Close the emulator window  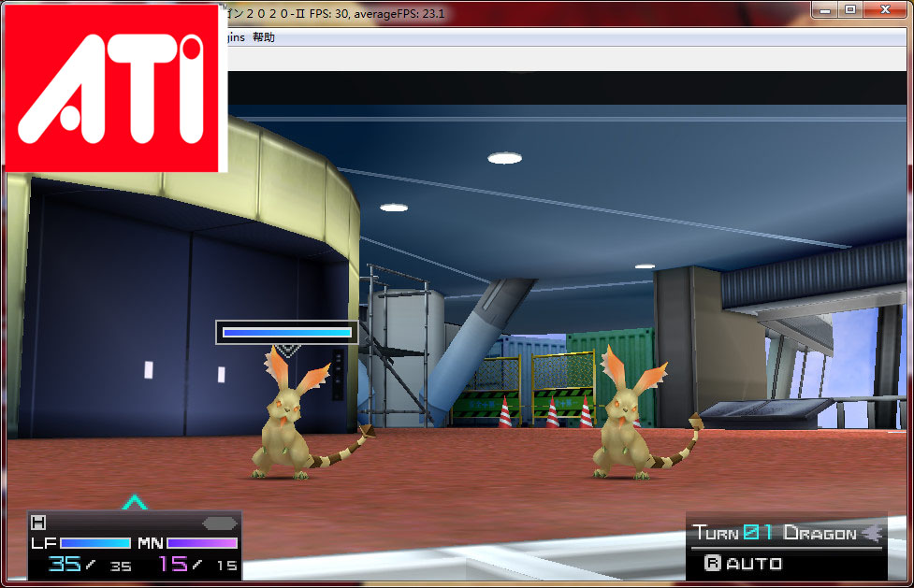click(885, 10)
